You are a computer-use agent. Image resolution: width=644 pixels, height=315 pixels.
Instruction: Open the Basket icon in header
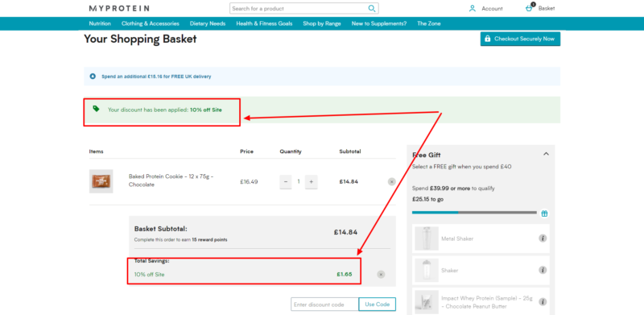[530, 8]
